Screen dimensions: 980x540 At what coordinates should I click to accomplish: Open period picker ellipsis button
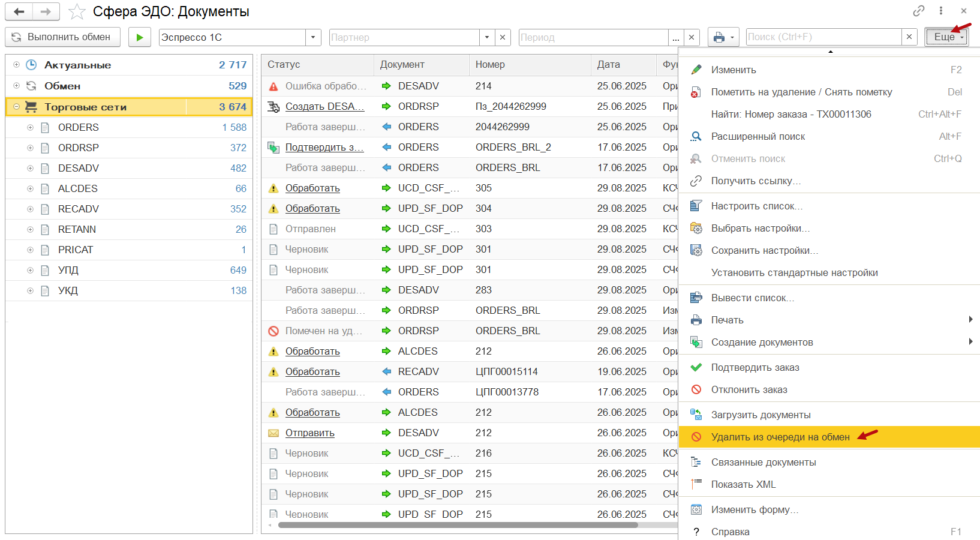pos(676,37)
